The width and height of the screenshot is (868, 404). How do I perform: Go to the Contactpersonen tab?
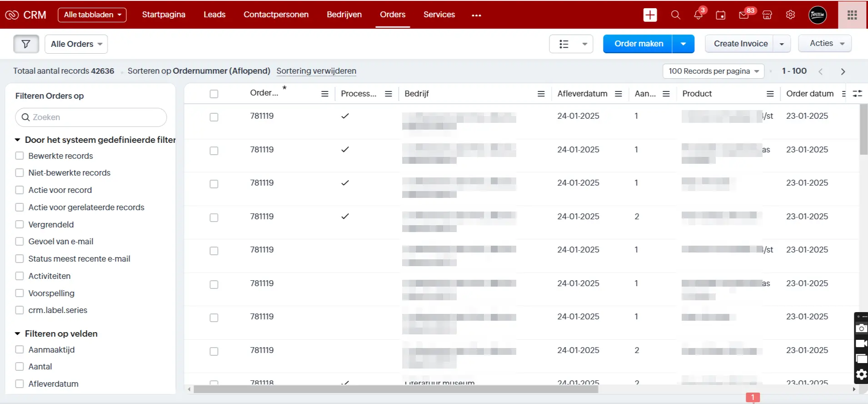click(x=276, y=15)
